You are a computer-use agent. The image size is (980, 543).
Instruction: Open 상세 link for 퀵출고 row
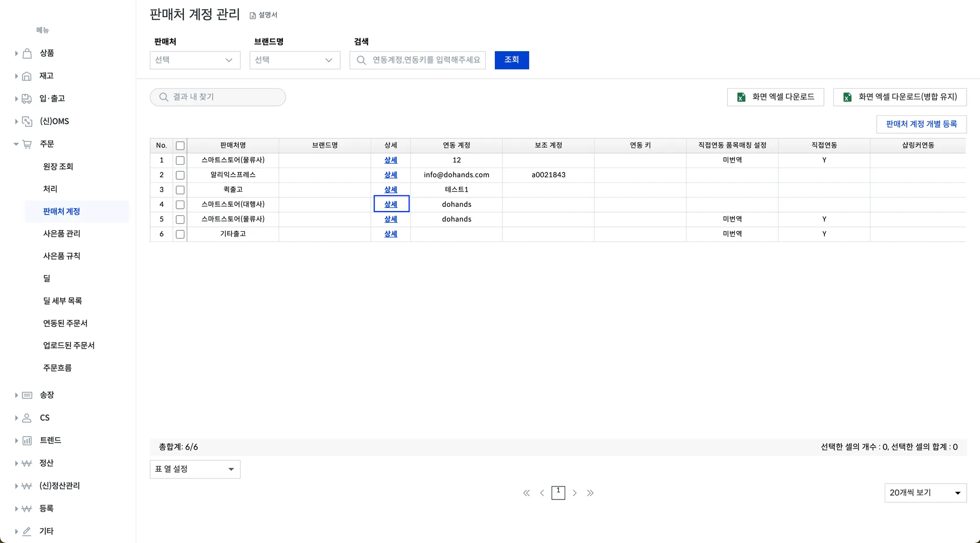pyautogui.click(x=390, y=190)
